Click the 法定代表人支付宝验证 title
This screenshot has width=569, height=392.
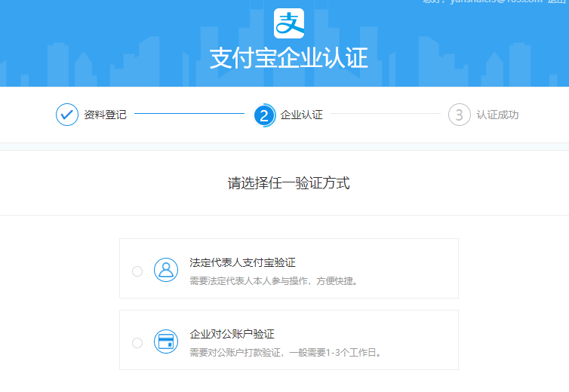242,262
